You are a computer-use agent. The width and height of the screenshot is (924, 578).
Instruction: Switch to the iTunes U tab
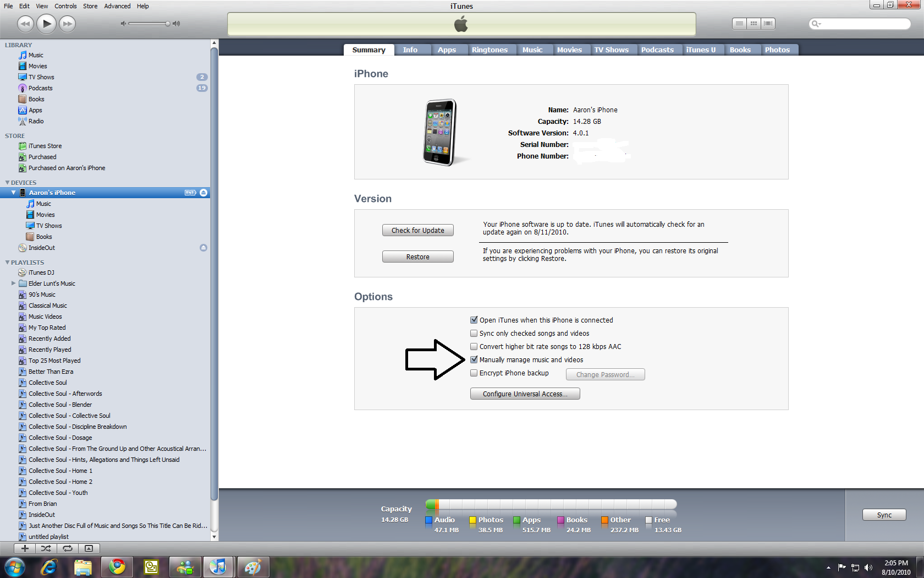pos(701,50)
